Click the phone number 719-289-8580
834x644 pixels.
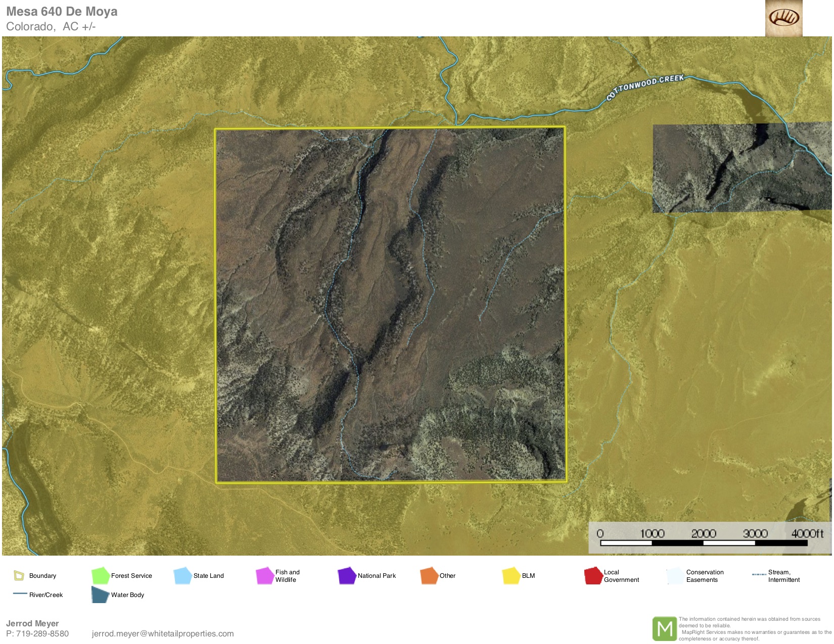tap(42, 633)
